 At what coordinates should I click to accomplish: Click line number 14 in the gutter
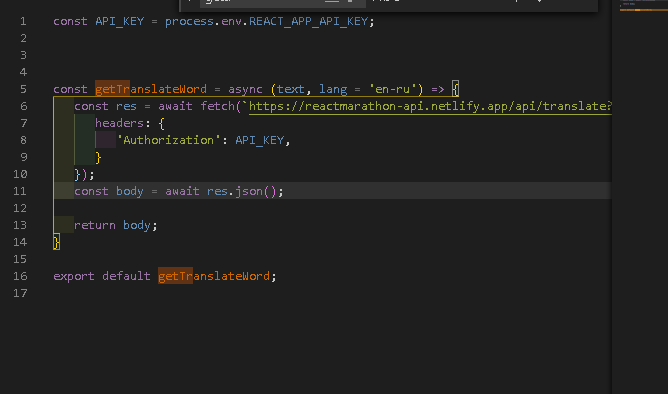(20, 242)
